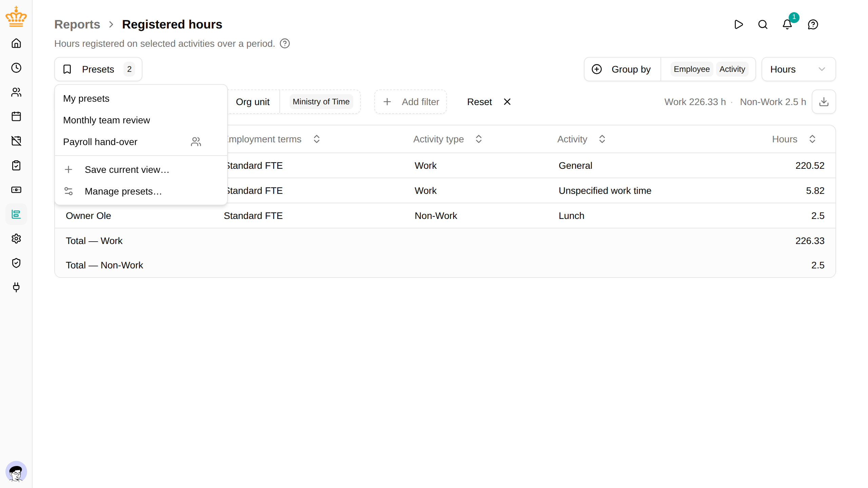The width and height of the screenshot is (868, 488).
Task: Open the clock time tracking sidebar icon
Action: tap(16, 68)
